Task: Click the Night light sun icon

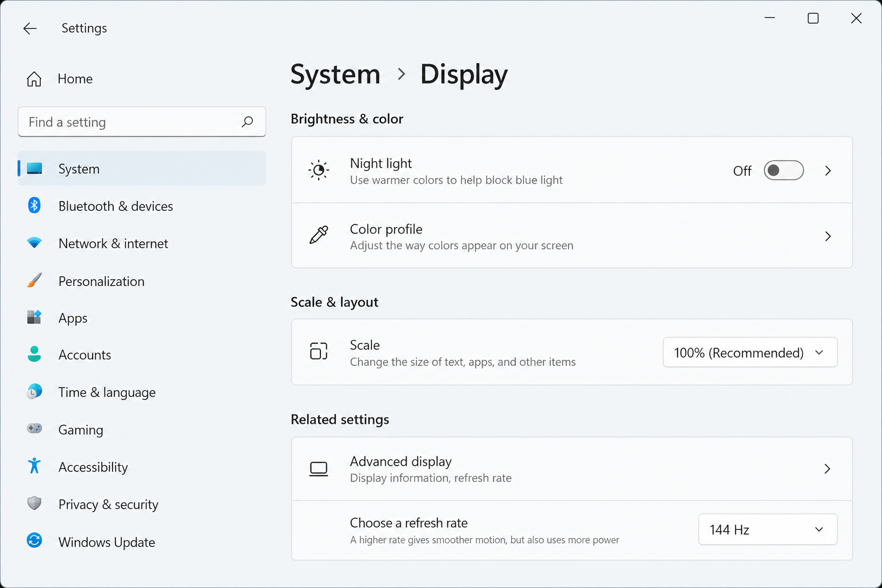Action: (x=319, y=170)
